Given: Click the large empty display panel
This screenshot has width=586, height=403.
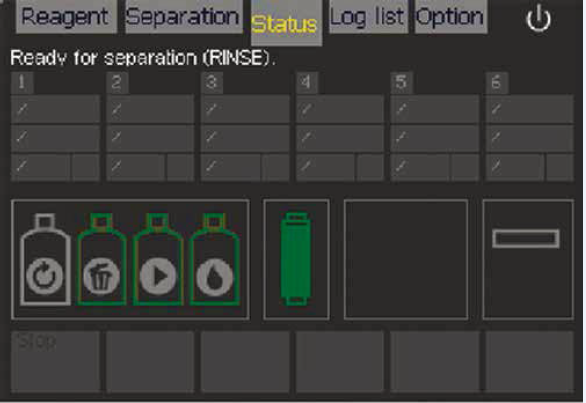Looking at the screenshot, I should pyautogui.click(x=406, y=259).
